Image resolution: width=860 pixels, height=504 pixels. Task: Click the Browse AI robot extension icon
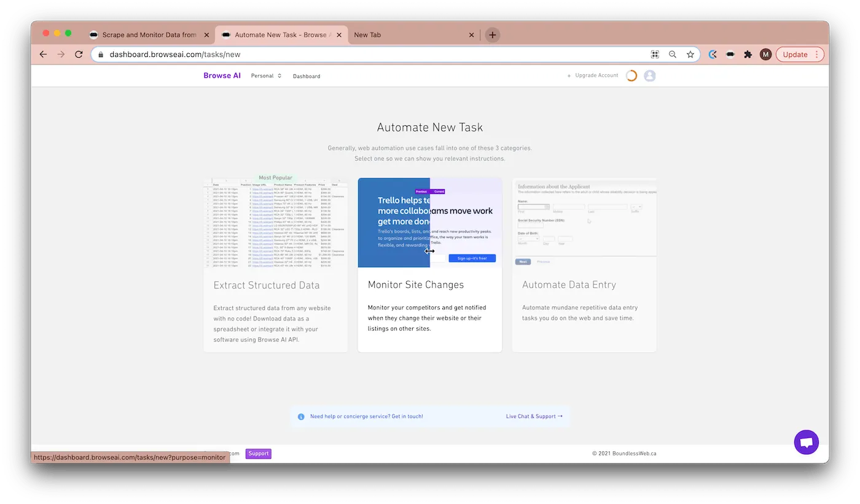pos(730,55)
